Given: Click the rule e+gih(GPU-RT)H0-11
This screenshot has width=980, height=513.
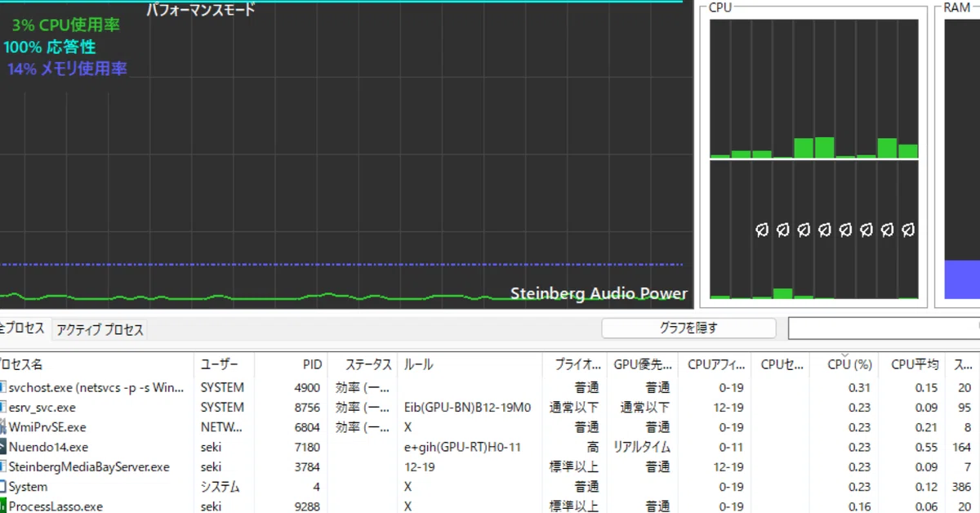Looking at the screenshot, I should (x=461, y=447).
